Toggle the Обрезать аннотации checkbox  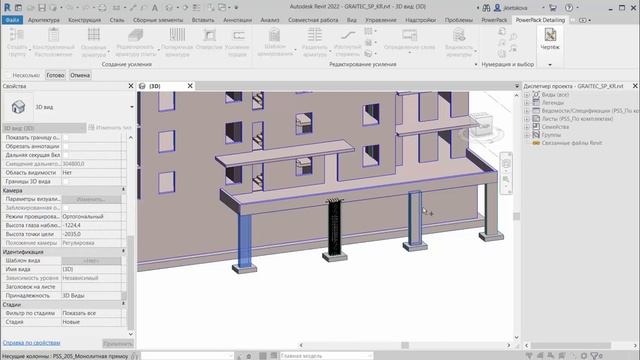(x=66, y=147)
